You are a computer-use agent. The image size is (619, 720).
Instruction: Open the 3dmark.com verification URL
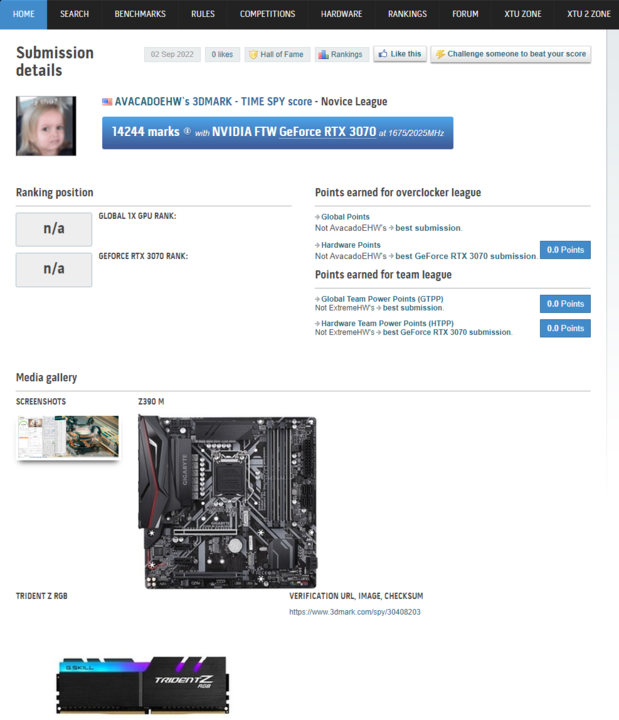coord(355,612)
